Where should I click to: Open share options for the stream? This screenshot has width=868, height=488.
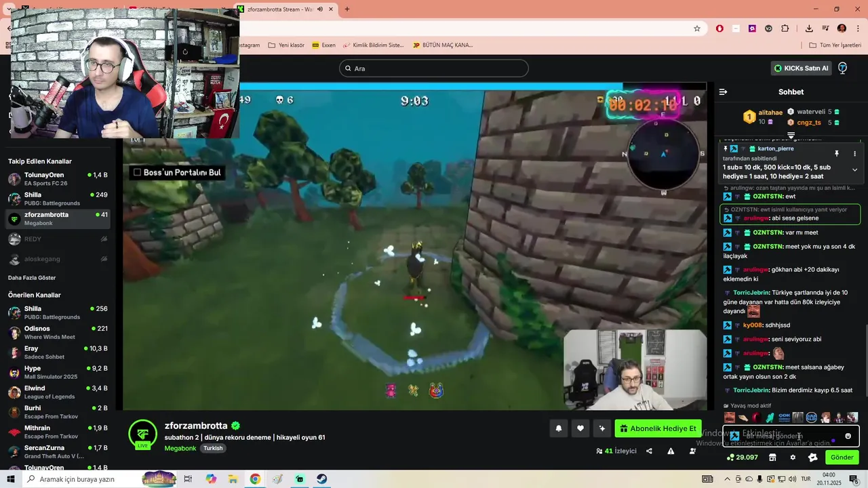pos(649,451)
